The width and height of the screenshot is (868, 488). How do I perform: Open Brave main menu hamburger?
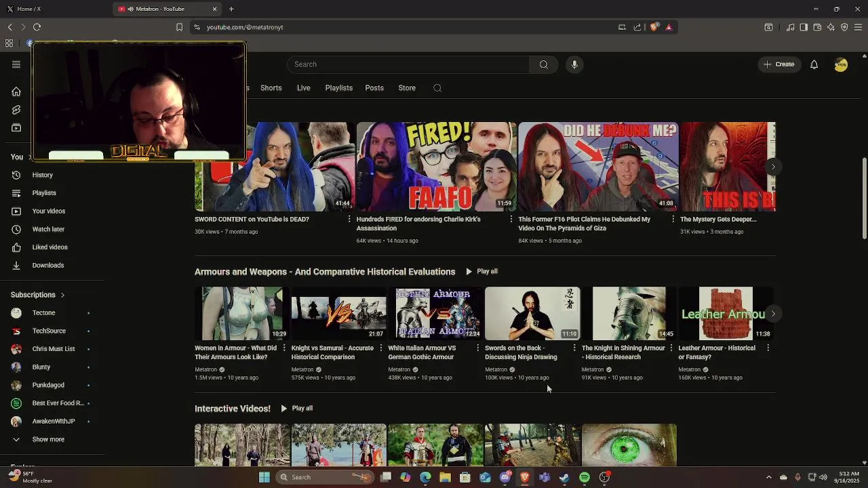[858, 27]
